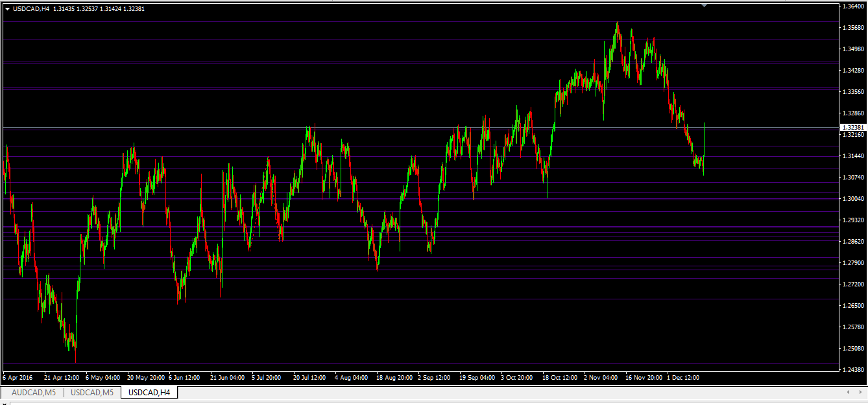
Task: Click the OHLC values in chart header
Action: point(99,8)
